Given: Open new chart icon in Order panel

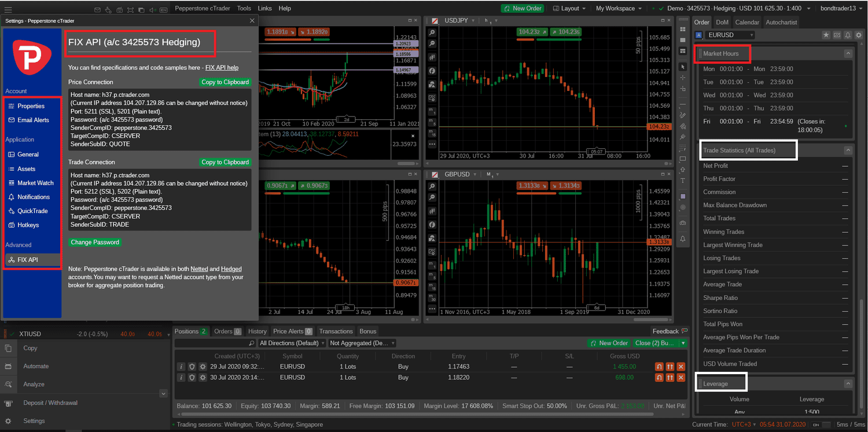Looking at the screenshot, I should [837, 35].
